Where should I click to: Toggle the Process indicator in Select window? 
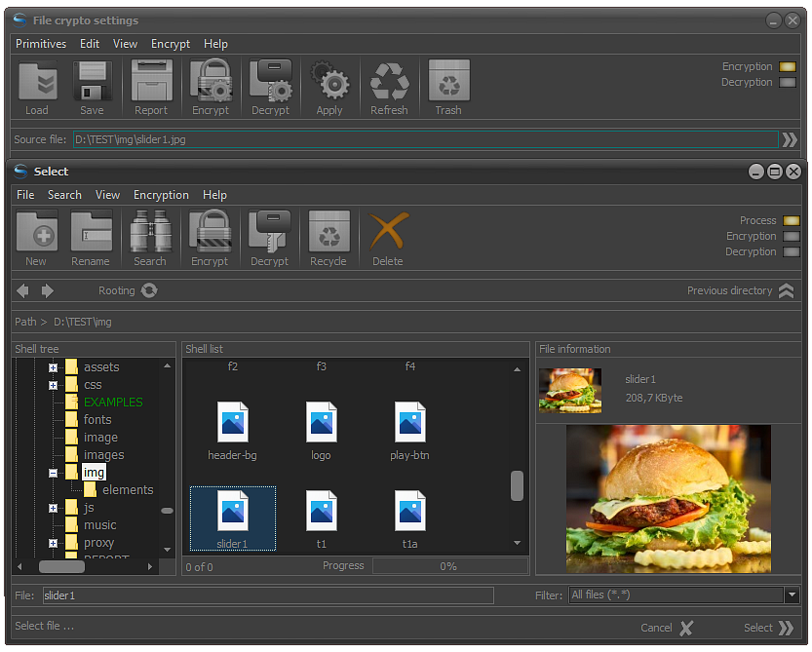tap(791, 220)
